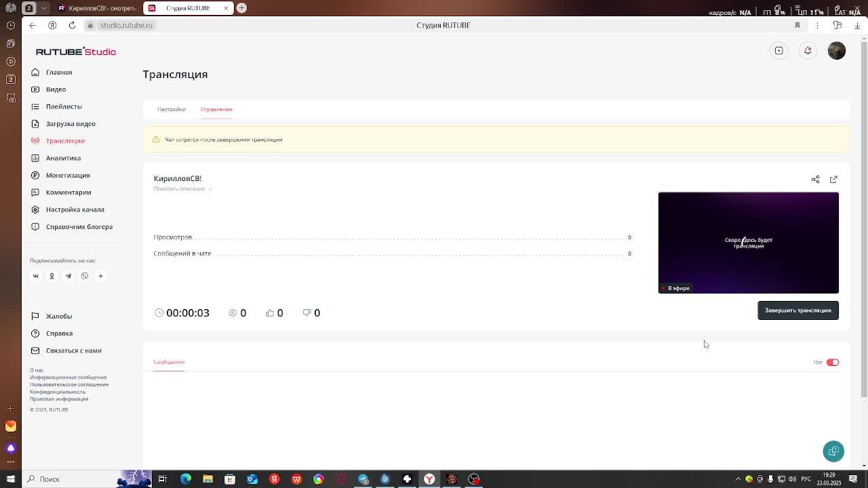Click the browser back arrow
868x488 pixels.
coord(33,25)
